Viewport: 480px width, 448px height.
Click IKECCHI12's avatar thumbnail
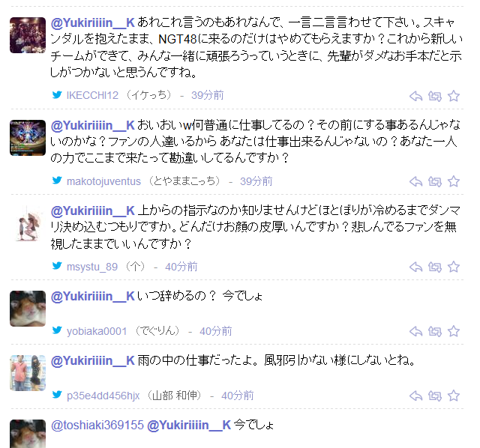pyautogui.click(x=28, y=35)
